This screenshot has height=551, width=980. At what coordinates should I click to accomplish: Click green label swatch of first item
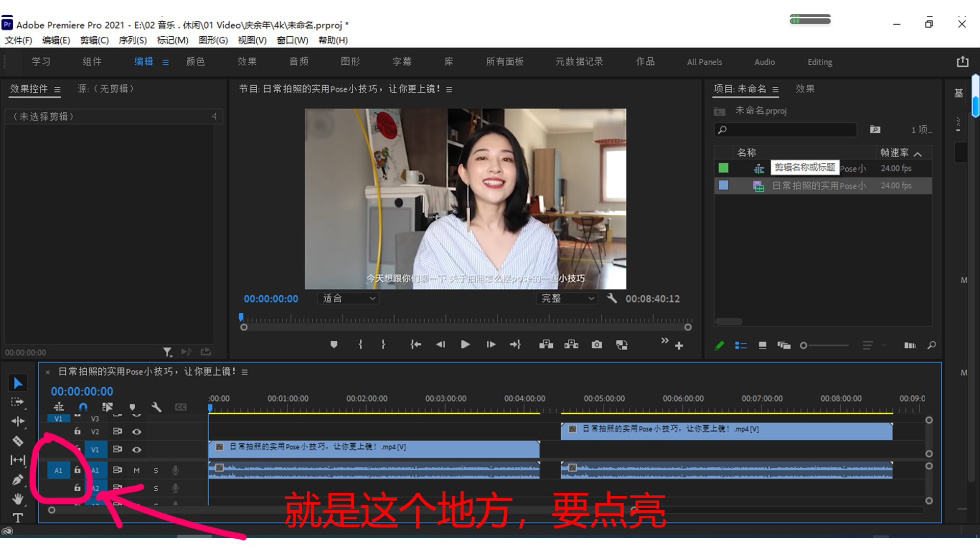coord(723,168)
